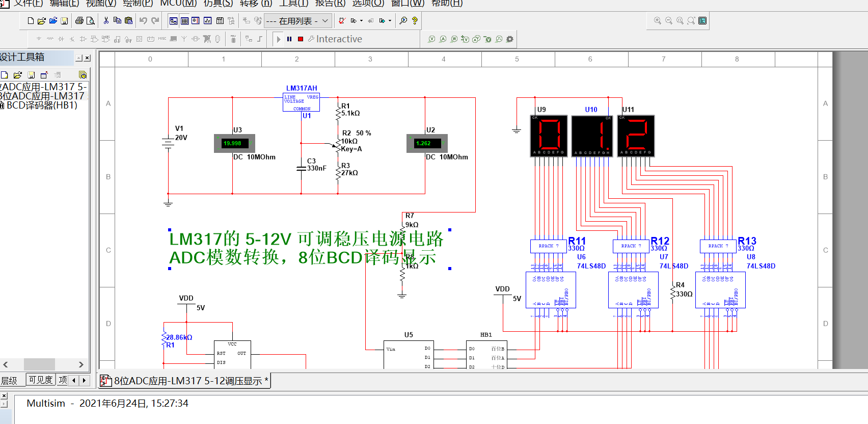Click the Run simulation play button
This screenshot has height=424, width=868.
pyautogui.click(x=278, y=39)
